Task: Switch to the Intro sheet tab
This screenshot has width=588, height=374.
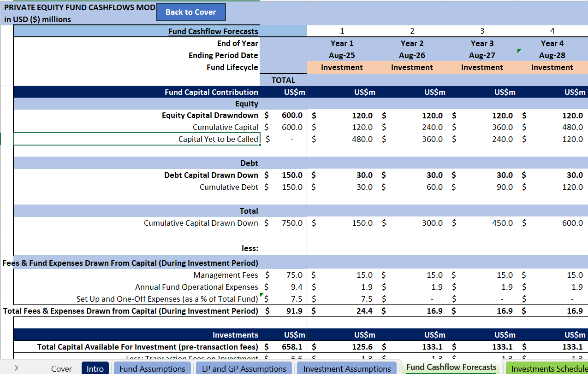Action: pyautogui.click(x=95, y=368)
